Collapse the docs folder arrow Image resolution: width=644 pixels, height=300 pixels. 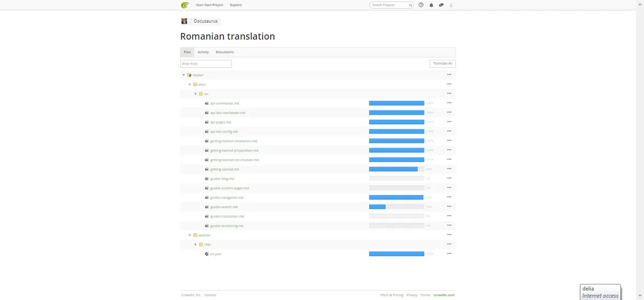[x=190, y=84]
